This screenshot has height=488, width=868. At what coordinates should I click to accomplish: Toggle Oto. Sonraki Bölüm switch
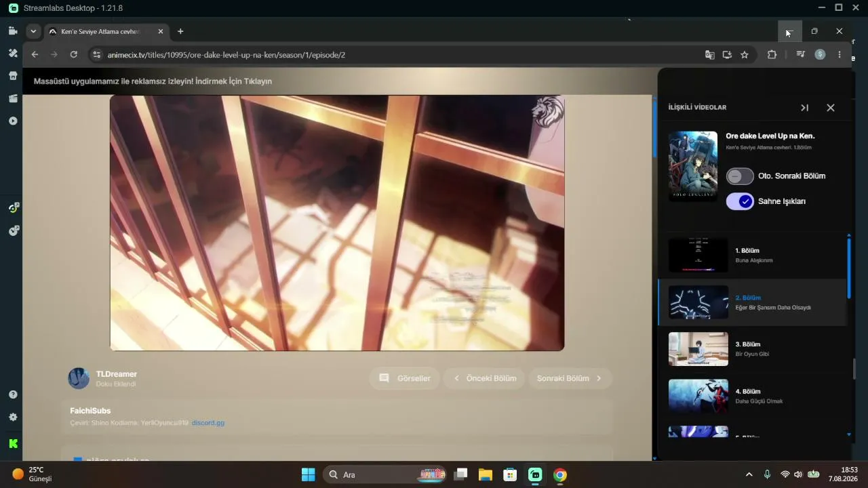pos(740,176)
